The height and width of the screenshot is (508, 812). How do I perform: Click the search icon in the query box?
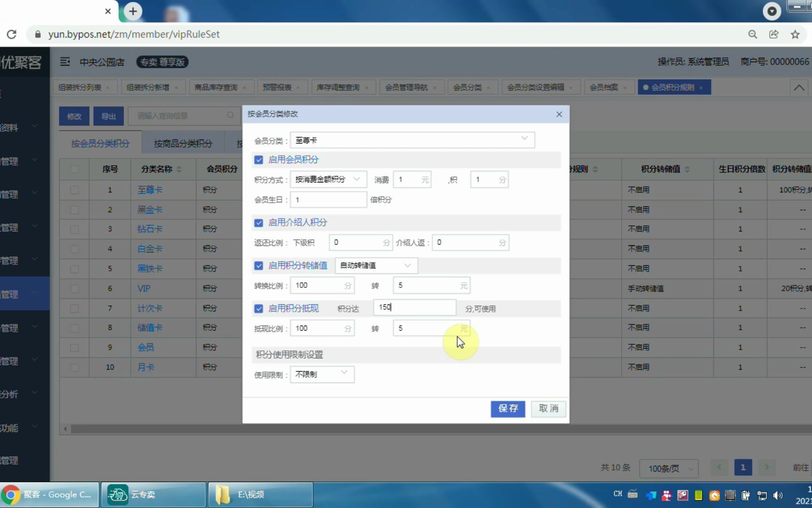point(230,116)
